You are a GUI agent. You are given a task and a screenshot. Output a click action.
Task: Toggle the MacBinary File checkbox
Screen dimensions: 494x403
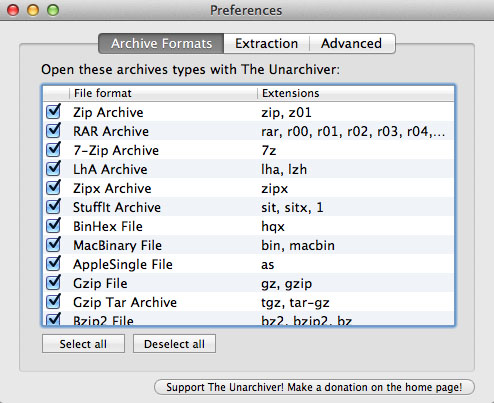53,245
